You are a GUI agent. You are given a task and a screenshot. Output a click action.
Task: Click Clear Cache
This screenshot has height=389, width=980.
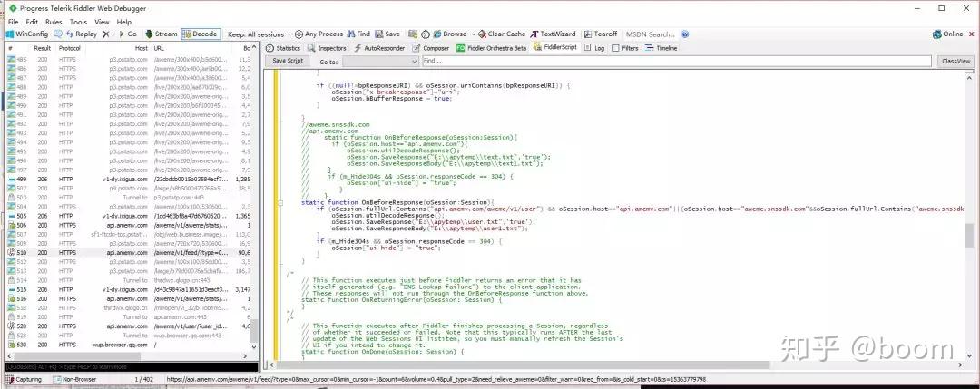click(502, 34)
